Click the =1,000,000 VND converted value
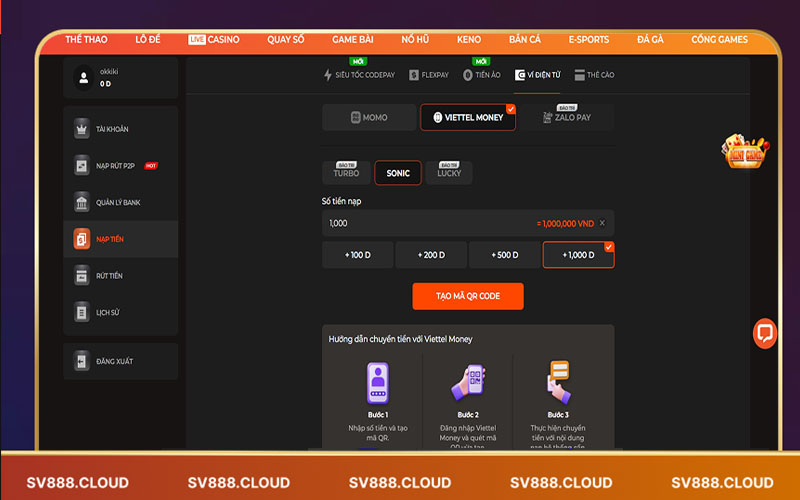Viewport: 800px width, 500px height. pyautogui.click(x=565, y=223)
